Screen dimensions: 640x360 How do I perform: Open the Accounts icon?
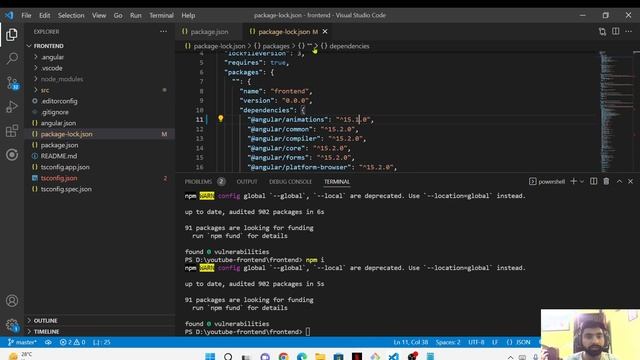12,301
